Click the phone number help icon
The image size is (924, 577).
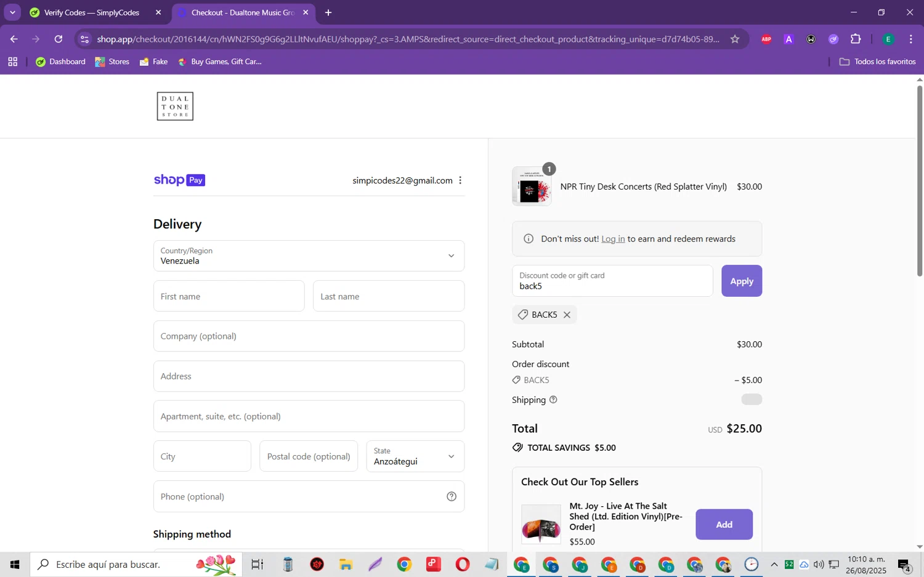[452, 496]
